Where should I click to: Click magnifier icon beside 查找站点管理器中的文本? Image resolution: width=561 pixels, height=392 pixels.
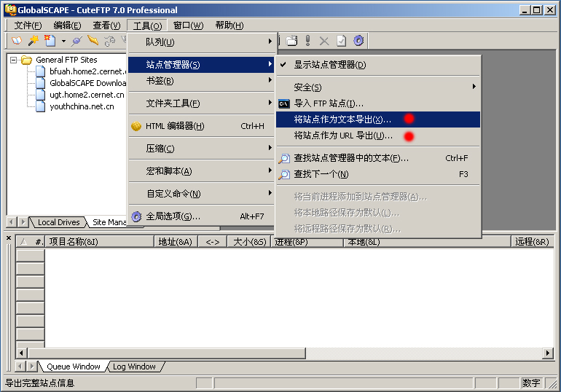pos(284,158)
